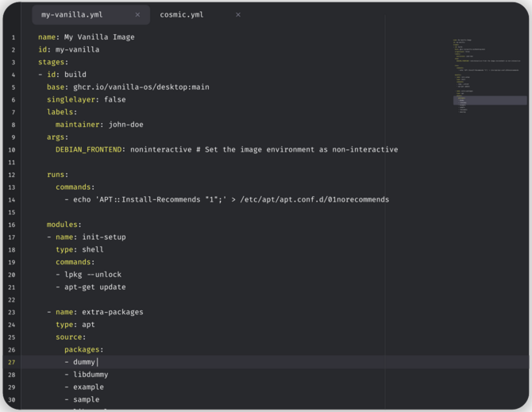Click the 'source:' key
The width and height of the screenshot is (532, 412).
pos(71,337)
